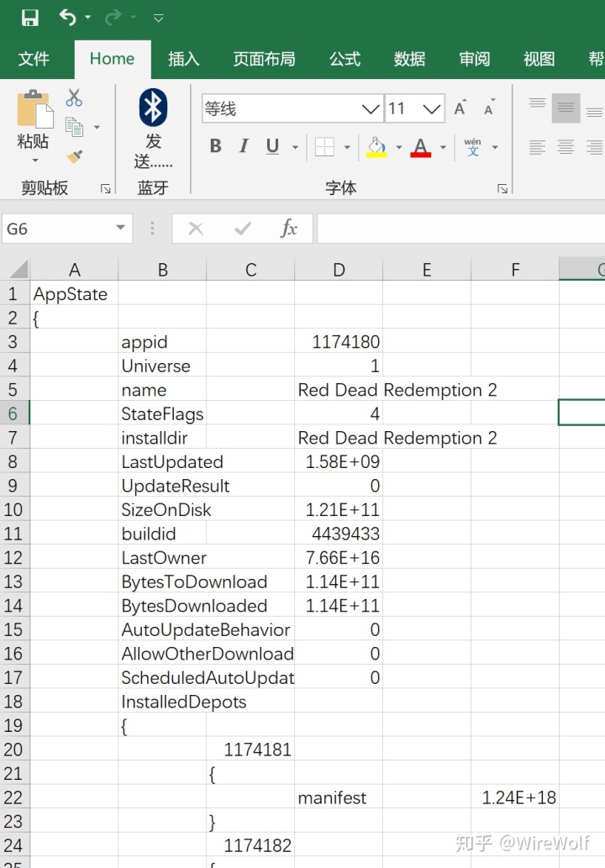Open the phonetic guide dropdown arrow
This screenshot has width=605, height=868.
pyautogui.click(x=495, y=147)
